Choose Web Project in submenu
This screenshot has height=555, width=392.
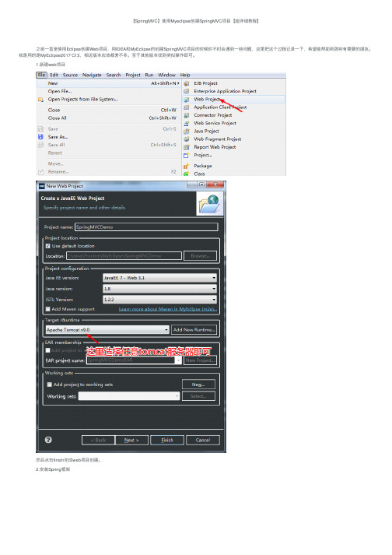(x=207, y=99)
